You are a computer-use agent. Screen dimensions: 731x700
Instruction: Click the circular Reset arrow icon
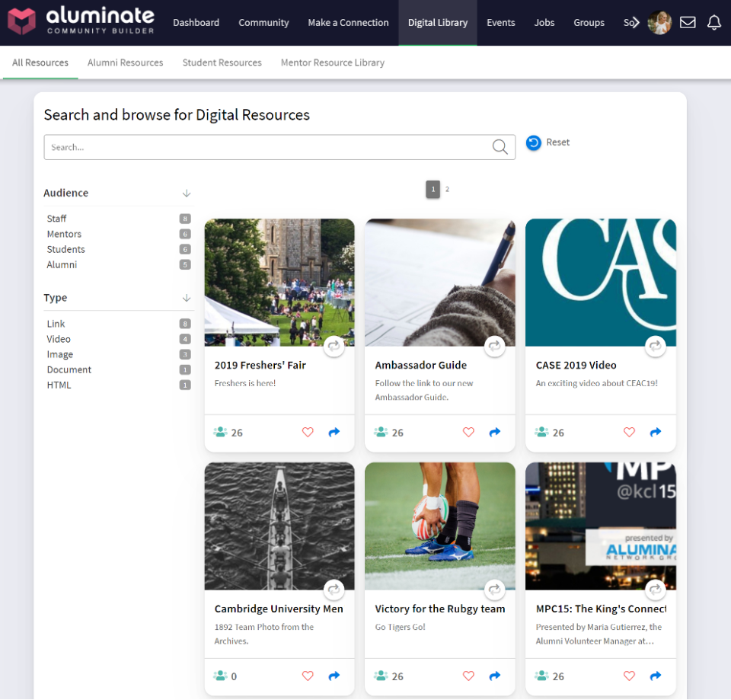point(532,142)
